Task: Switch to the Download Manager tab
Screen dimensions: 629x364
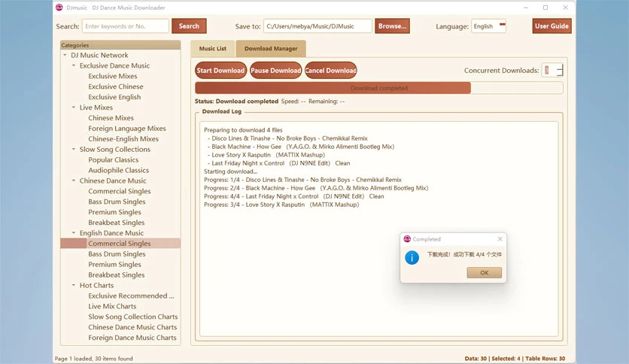Action: (271, 48)
